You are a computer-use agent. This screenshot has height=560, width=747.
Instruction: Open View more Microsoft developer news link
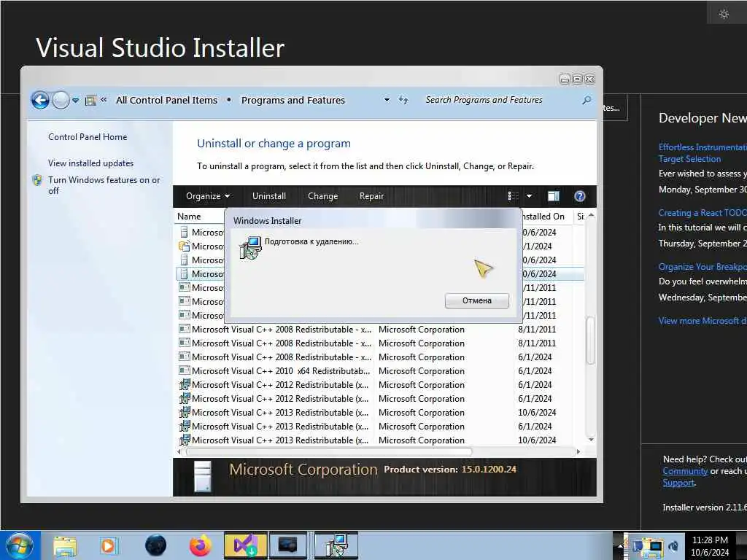point(703,321)
